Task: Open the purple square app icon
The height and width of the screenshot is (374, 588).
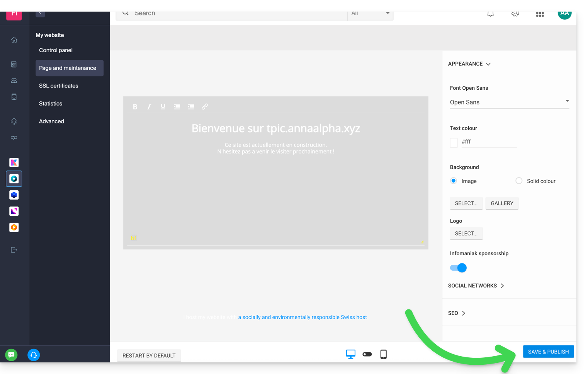Action: coord(14,211)
